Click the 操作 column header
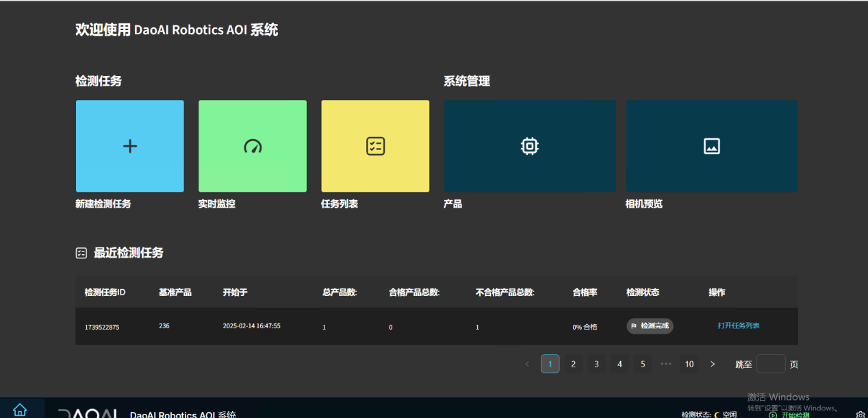Screen dimensions: 868x418 click(717, 292)
